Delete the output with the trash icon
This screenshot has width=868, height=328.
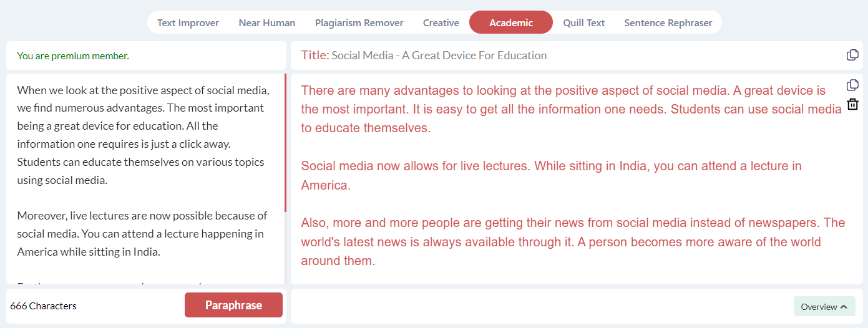coord(852,104)
